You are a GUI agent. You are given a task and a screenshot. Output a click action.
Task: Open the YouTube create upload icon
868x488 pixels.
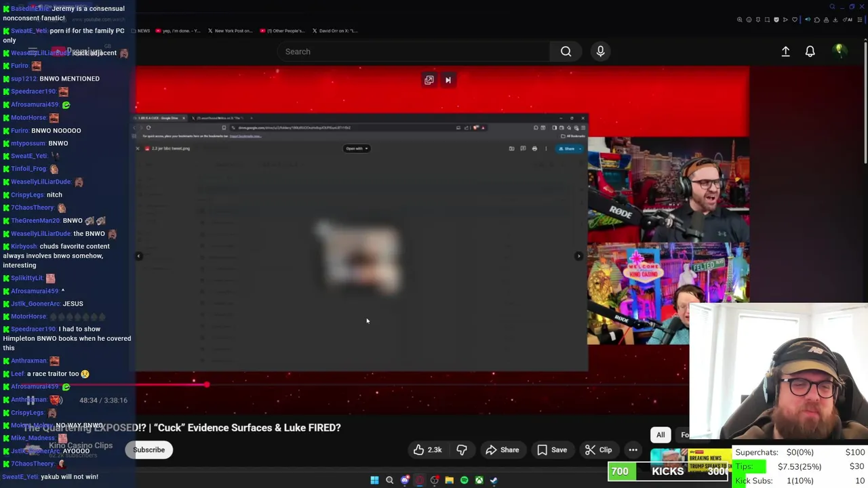click(x=785, y=52)
